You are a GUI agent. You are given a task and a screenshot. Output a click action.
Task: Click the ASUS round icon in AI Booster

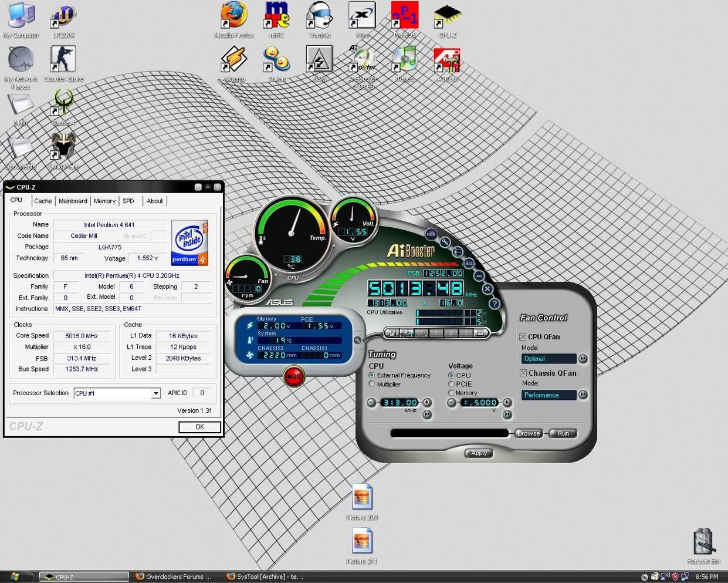(468, 263)
